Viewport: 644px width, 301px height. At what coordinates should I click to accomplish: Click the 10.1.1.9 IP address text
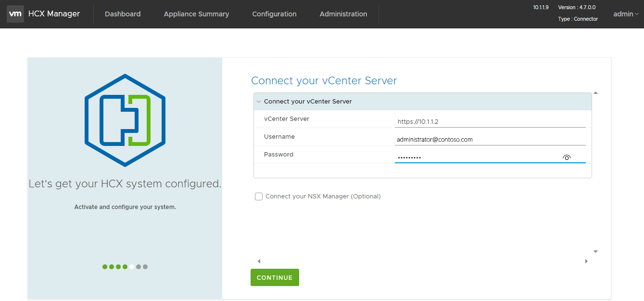[x=541, y=7]
